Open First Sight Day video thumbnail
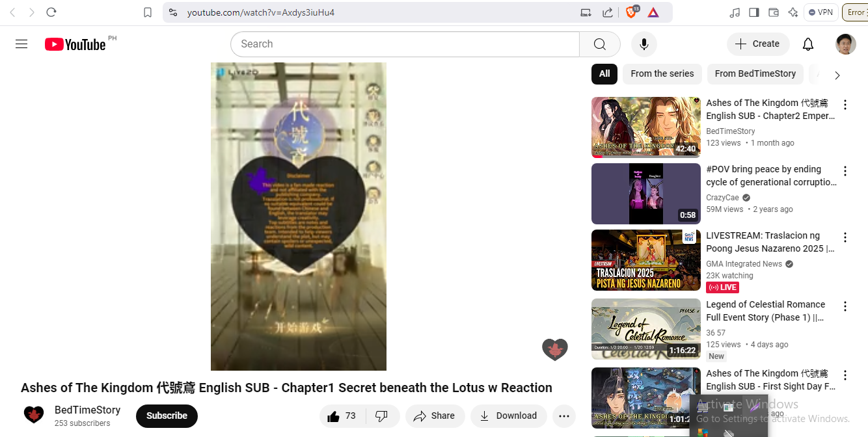This screenshot has height=437, width=868. click(646, 398)
